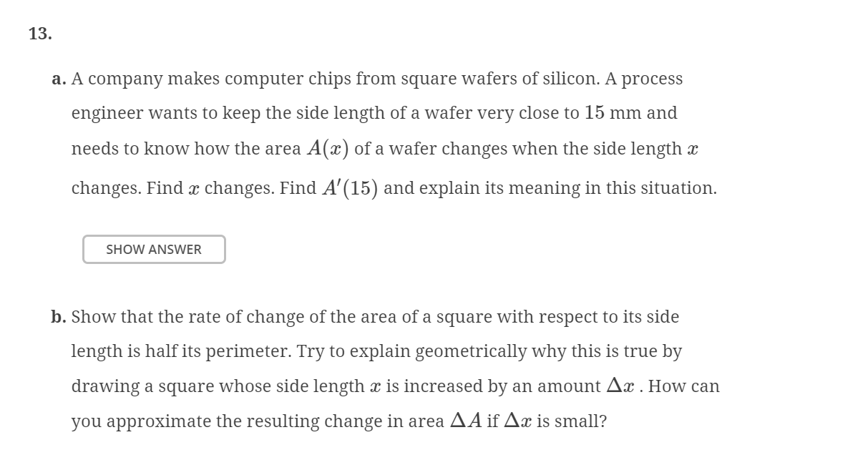The image size is (868, 455).
Task: Select the part a label
Action: [x=58, y=79]
